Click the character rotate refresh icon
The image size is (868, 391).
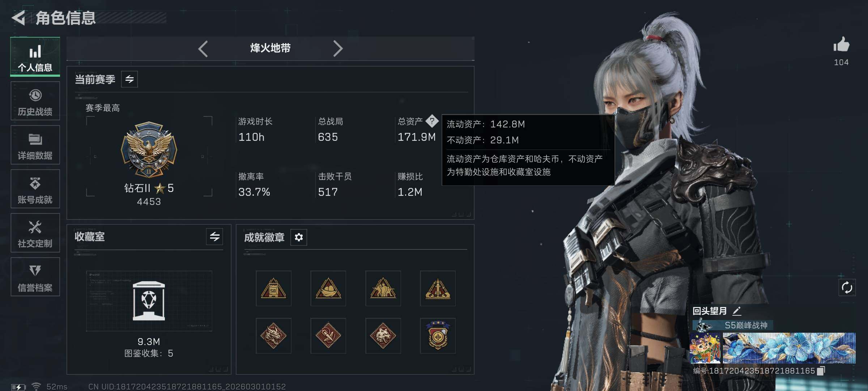pos(847,288)
